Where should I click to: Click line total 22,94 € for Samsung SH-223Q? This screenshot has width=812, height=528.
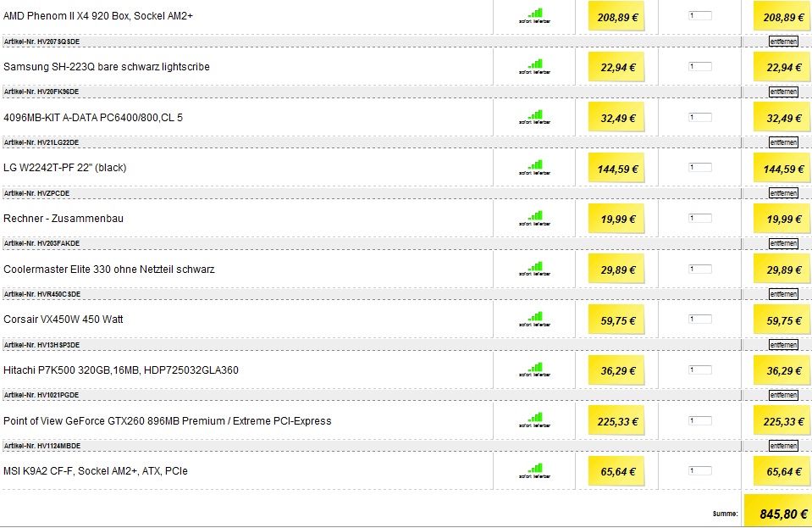coord(784,67)
